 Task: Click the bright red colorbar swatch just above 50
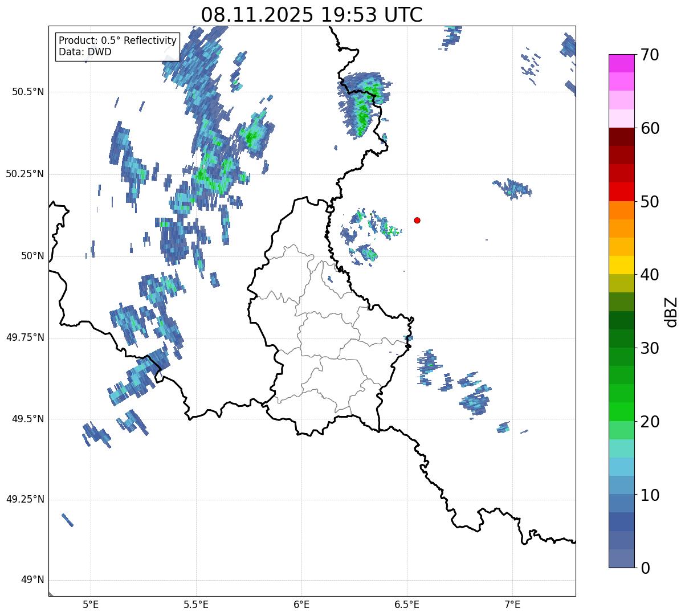coord(621,192)
